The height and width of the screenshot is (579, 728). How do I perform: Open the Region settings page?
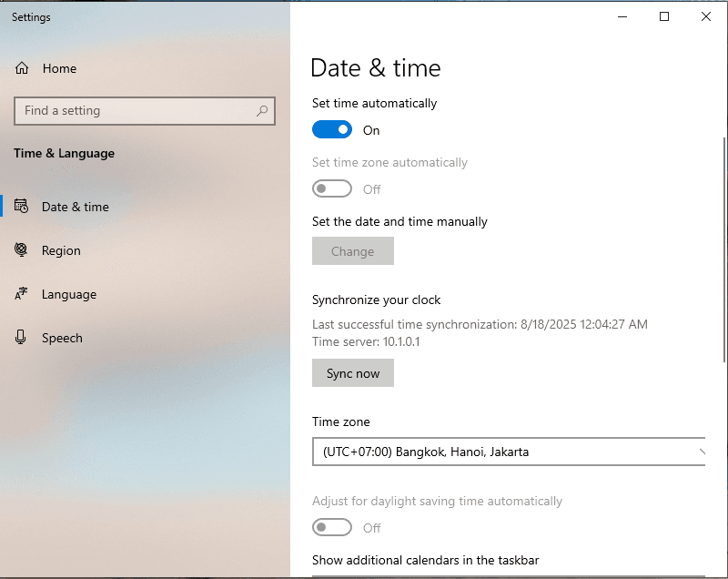tap(61, 250)
